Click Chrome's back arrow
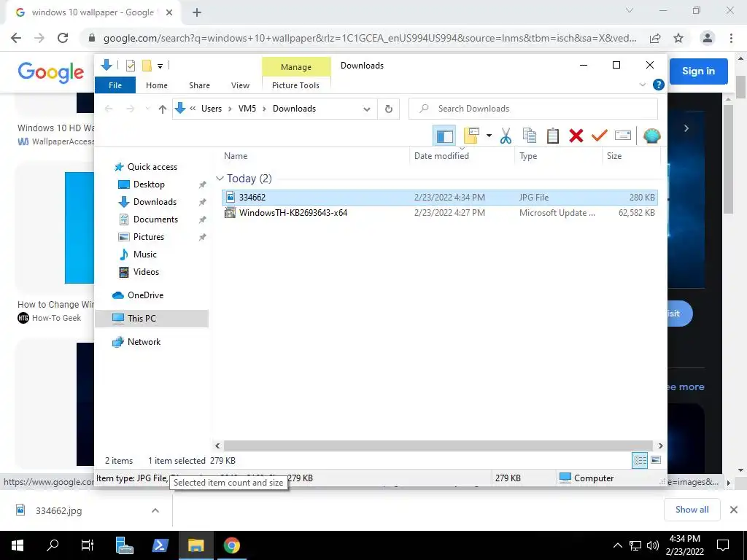The image size is (747, 560). [x=16, y=38]
